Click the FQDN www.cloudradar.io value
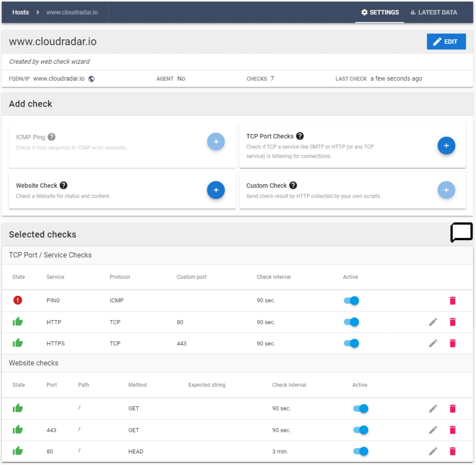This screenshot has width=476, height=465. 59,79
